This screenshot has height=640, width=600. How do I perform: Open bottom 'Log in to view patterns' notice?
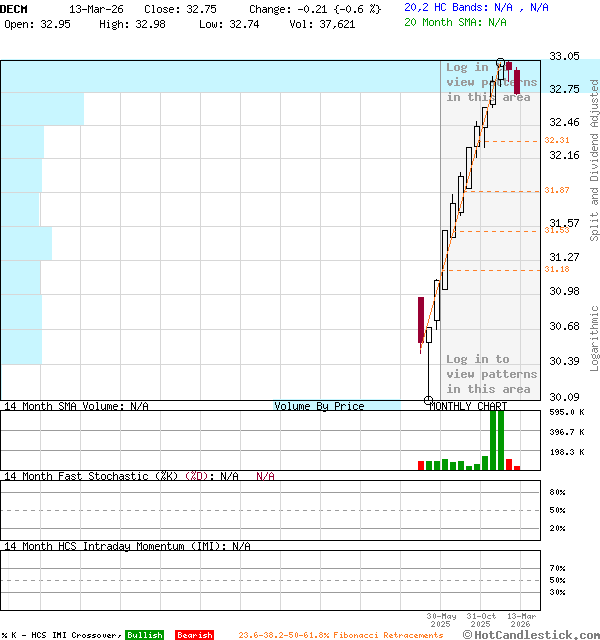click(491, 374)
